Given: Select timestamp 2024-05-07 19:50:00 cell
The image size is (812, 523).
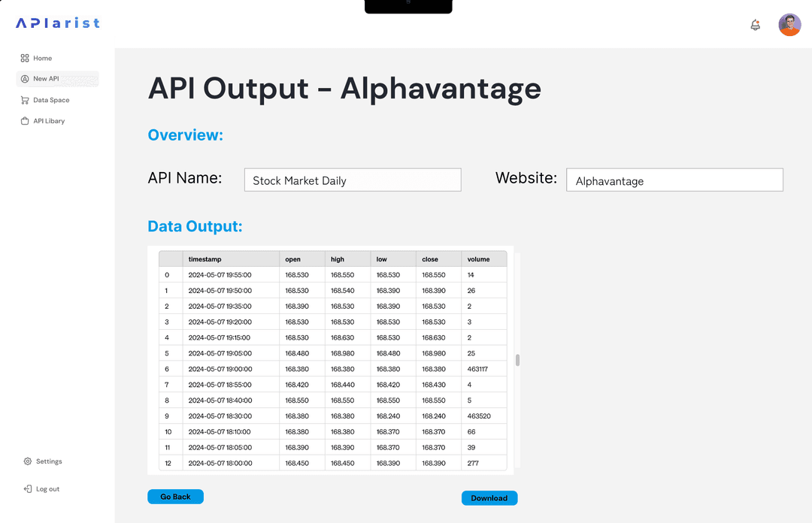Looking at the screenshot, I should pyautogui.click(x=231, y=291).
